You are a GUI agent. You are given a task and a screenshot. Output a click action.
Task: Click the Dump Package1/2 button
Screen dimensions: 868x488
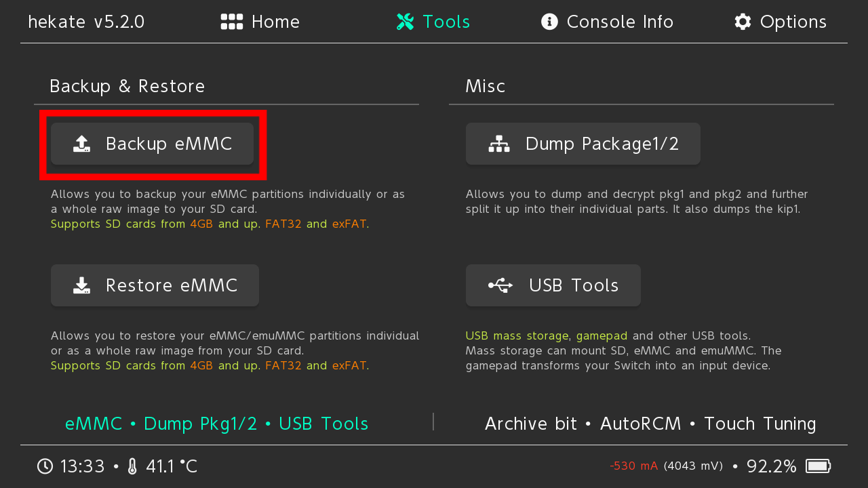[x=583, y=144]
